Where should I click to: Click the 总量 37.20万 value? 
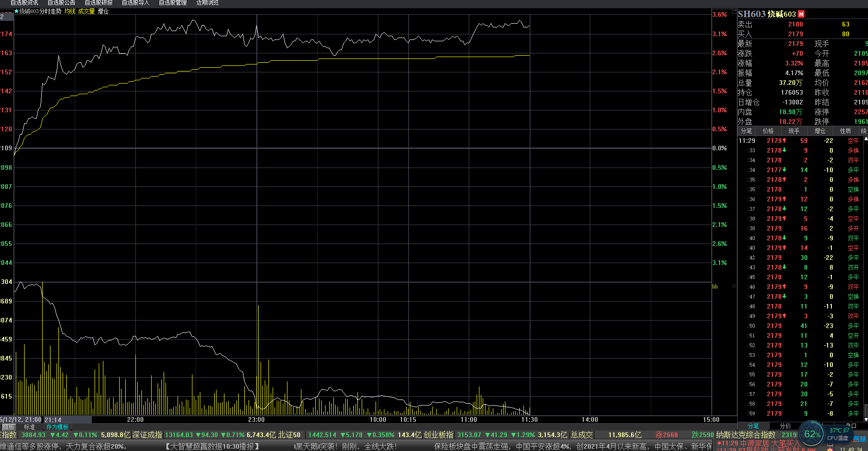[x=791, y=83]
